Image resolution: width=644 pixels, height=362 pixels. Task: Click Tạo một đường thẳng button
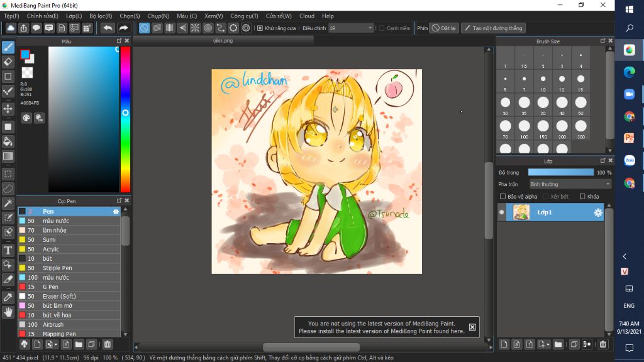tap(493, 28)
